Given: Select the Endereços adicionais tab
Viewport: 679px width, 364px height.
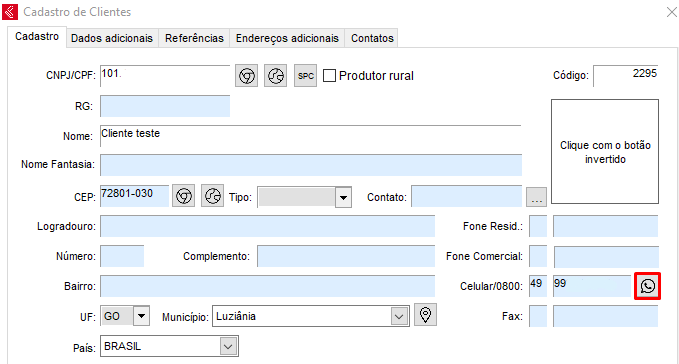Looking at the screenshot, I should click(x=287, y=38).
